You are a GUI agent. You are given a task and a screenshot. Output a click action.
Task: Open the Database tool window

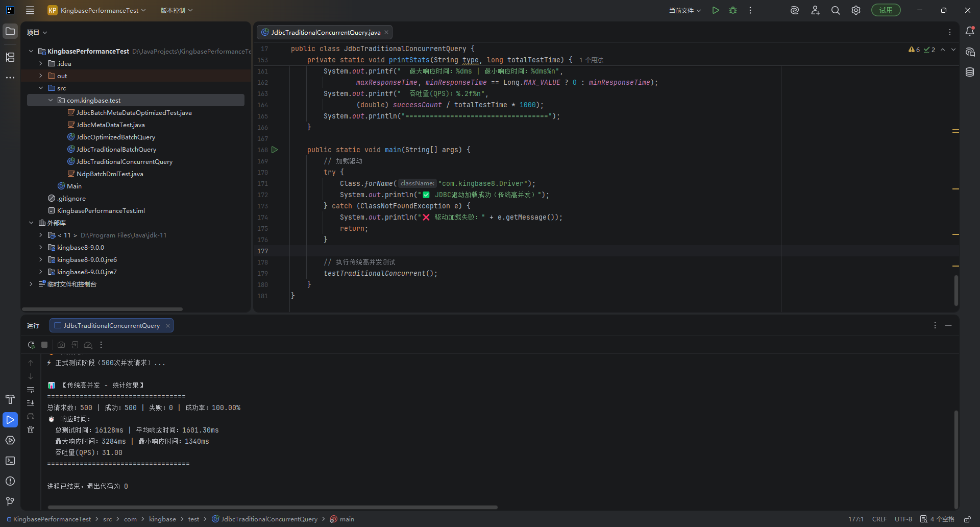click(x=970, y=72)
